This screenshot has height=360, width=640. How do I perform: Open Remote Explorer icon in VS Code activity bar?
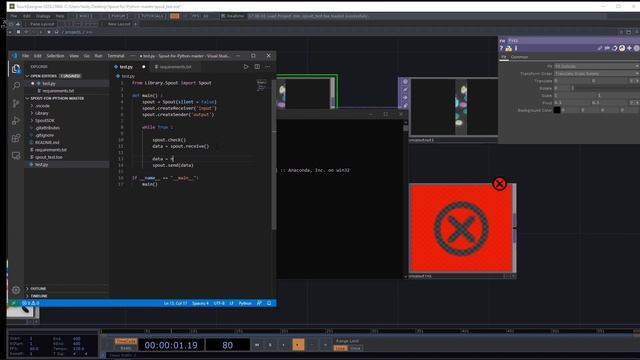pos(16,156)
